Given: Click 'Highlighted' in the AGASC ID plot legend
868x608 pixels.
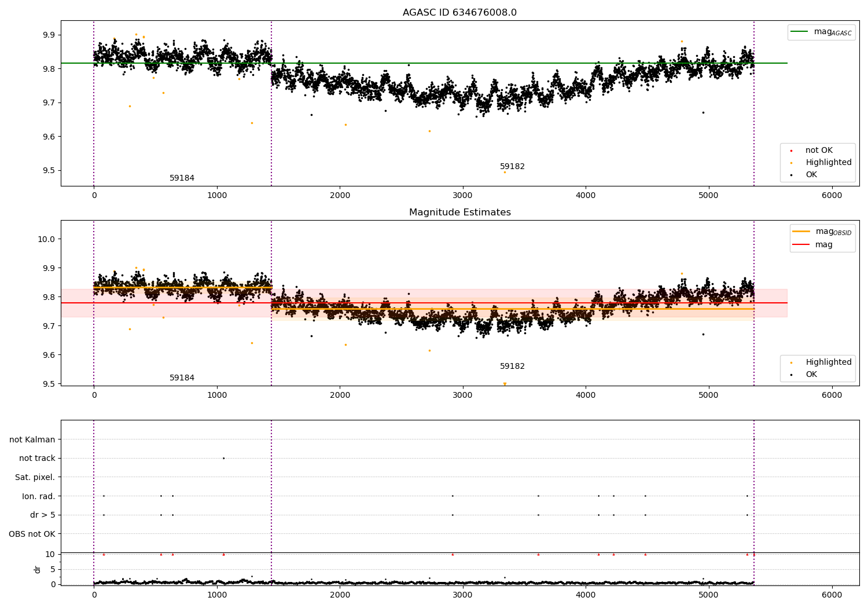Looking at the screenshot, I should [x=829, y=163].
